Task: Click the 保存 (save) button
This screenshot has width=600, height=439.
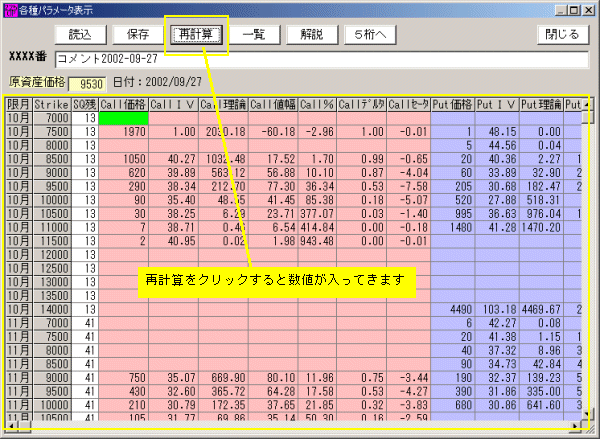Action: (x=138, y=35)
